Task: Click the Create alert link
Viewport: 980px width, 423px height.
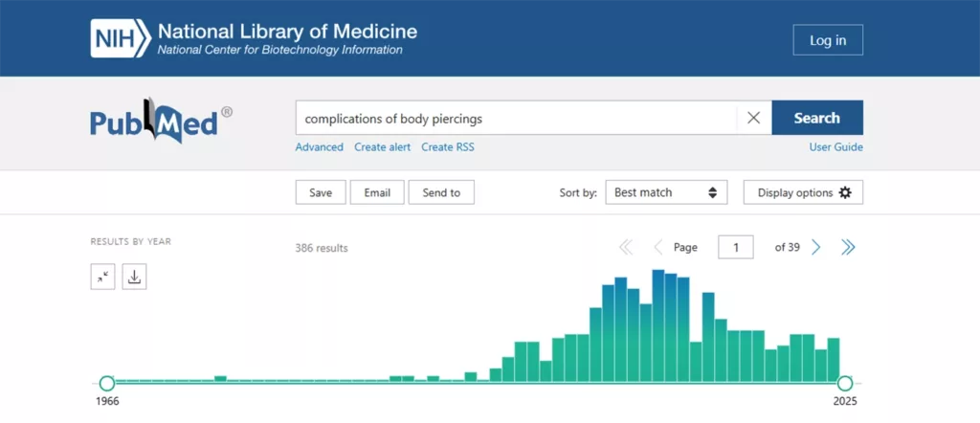Action: [382, 146]
